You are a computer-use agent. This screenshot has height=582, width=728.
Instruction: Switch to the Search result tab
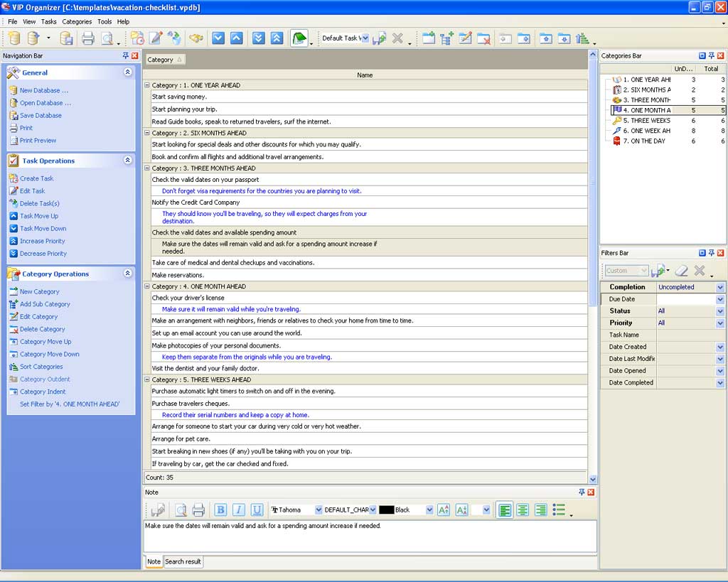(x=183, y=561)
